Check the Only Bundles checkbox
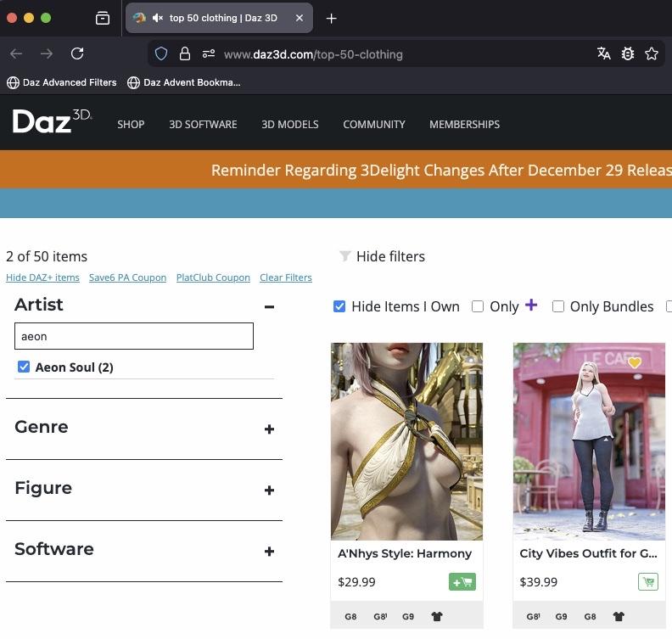The image size is (672, 639). tap(558, 306)
